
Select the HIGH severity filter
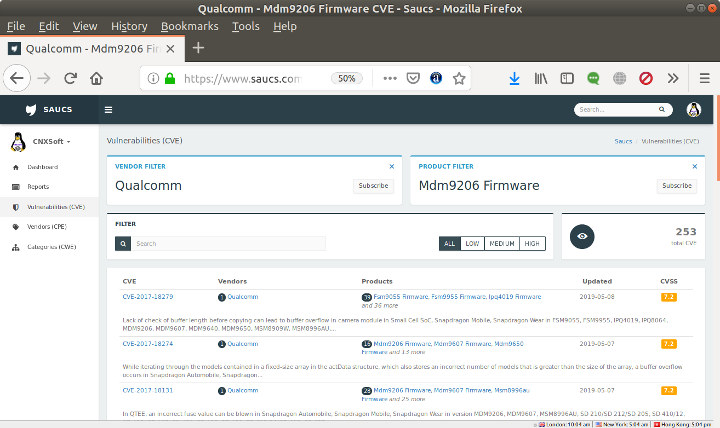[532, 243]
